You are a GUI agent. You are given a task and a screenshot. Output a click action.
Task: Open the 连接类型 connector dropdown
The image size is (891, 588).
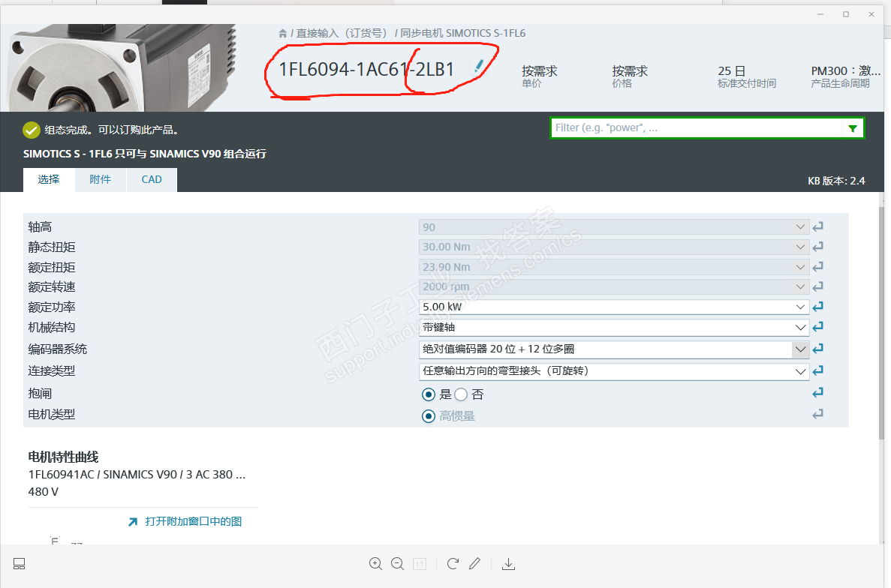click(614, 371)
